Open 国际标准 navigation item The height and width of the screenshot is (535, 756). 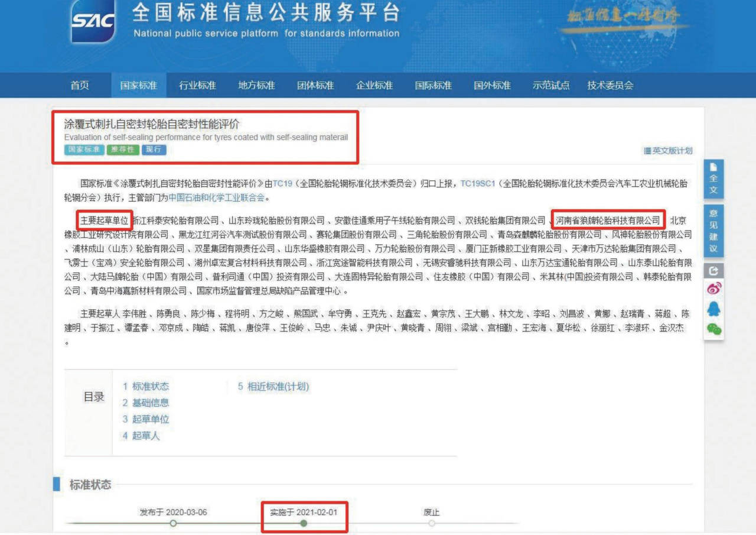[434, 85]
